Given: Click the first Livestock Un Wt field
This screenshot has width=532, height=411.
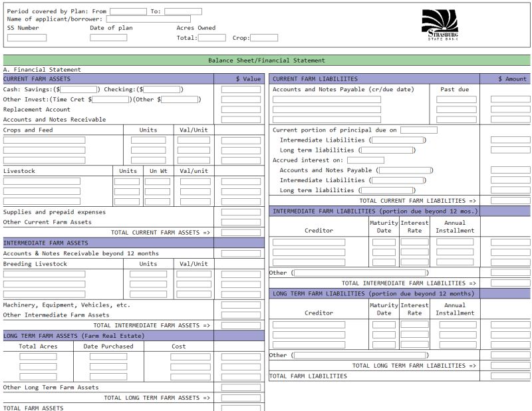Looking at the screenshot, I should tap(158, 182).
